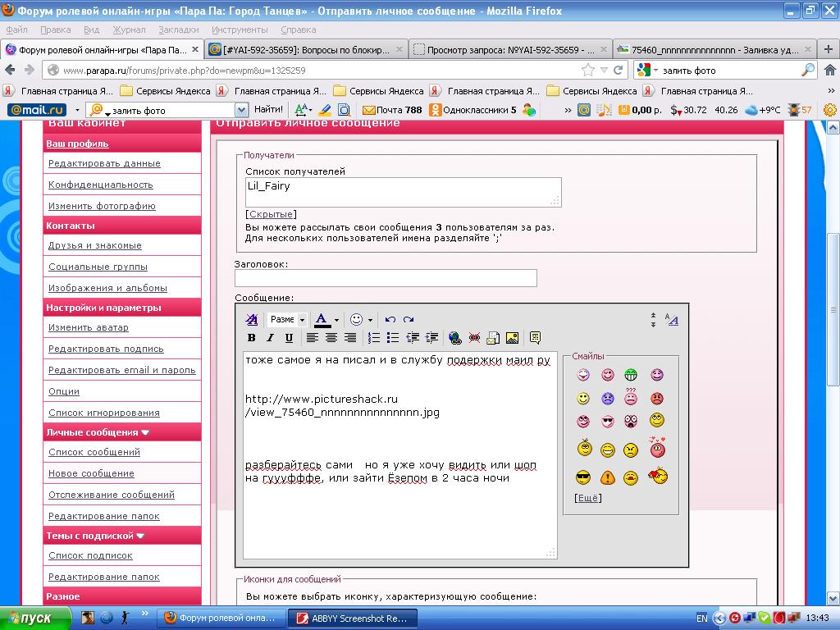840x630 pixels.
Task: Redo last edit in message editor
Action: point(409,320)
